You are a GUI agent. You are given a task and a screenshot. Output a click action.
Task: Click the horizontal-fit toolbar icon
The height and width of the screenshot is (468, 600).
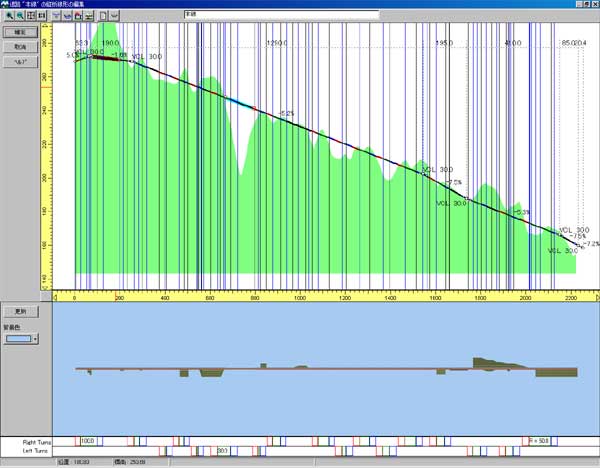[x=42, y=16]
